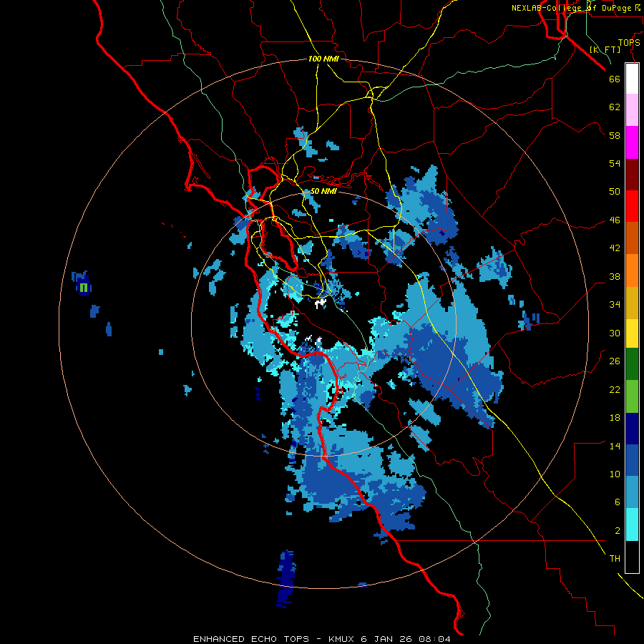644x644 pixels.
Task: Click the TOPS legend title
Action: tap(629, 43)
